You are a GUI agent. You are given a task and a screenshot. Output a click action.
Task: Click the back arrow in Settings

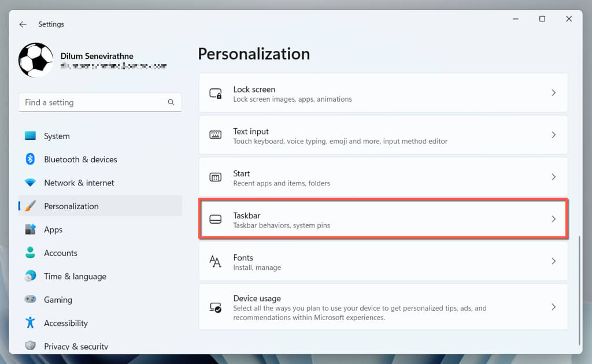point(23,24)
